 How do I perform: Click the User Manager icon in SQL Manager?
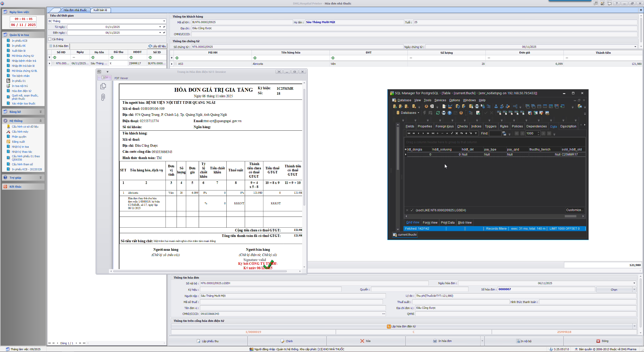(x=496, y=107)
